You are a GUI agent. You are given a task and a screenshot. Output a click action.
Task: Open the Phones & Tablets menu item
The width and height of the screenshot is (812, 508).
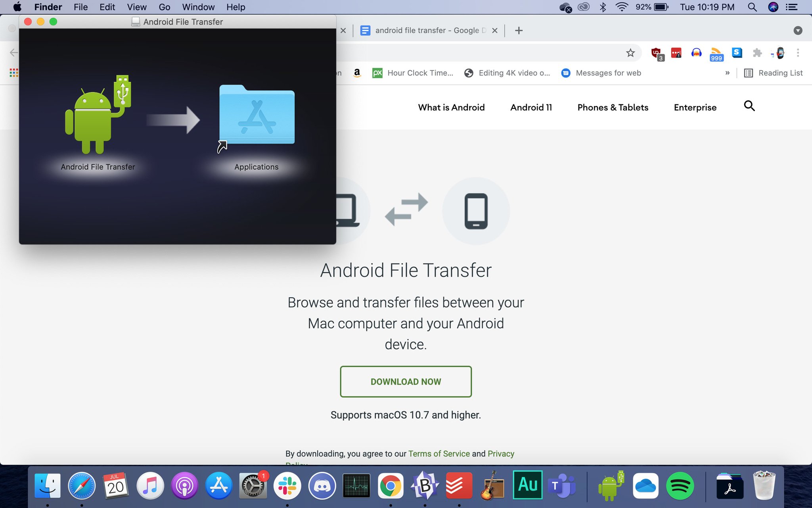click(x=613, y=108)
